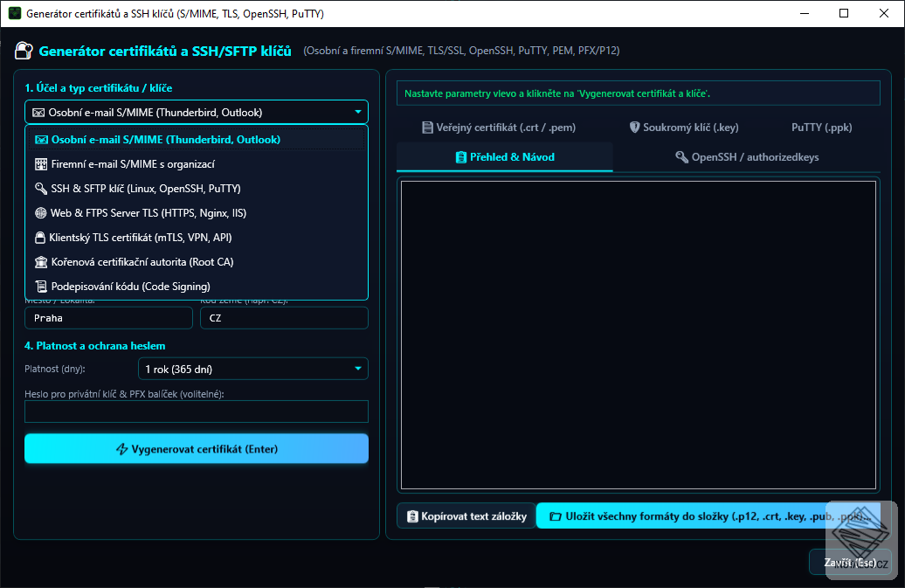Select highlighted Osobní e-mail S/MIME list entry
This screenshot has height=588, width=905.
197,140
